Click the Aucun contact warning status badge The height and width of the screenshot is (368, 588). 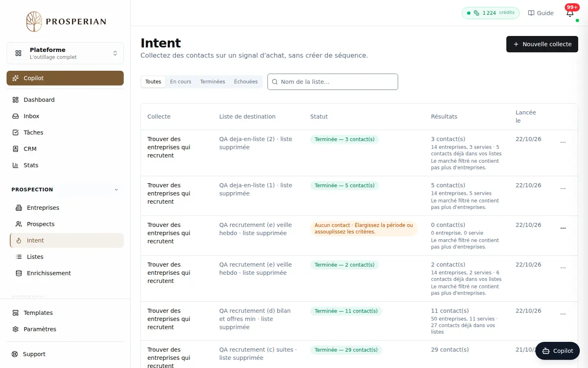tap(364, 229)
